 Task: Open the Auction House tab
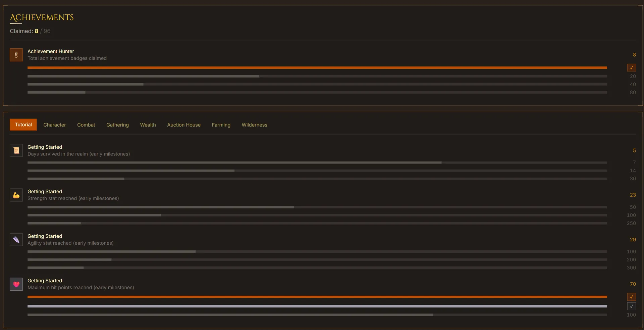pos(184,125)
